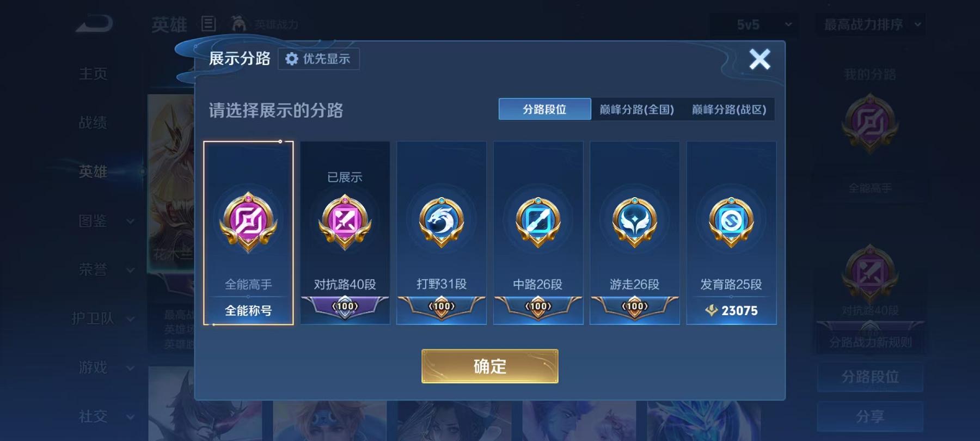Click the 分享 button
This screenshot has height=441, width=980.
click(870, 416)
